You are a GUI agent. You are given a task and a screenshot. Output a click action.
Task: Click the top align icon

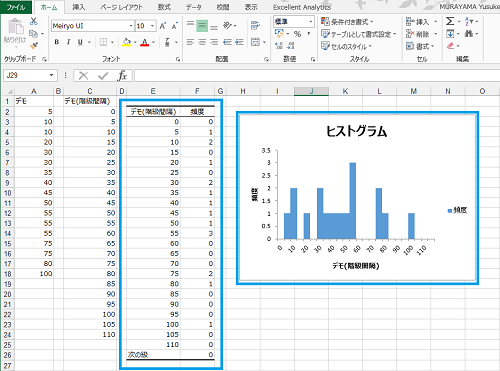coord(190,24)
